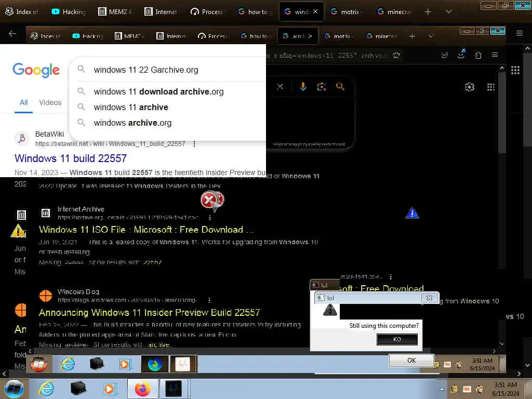The image size is (532, 399).
Task: Expand the list-all-tabs chevron in top tab bar
Action: [448, 11]
